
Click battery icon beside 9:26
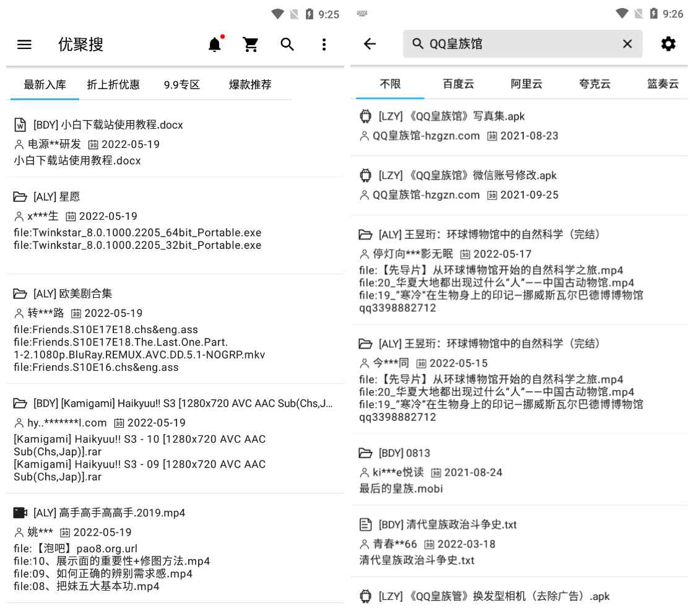653,14
